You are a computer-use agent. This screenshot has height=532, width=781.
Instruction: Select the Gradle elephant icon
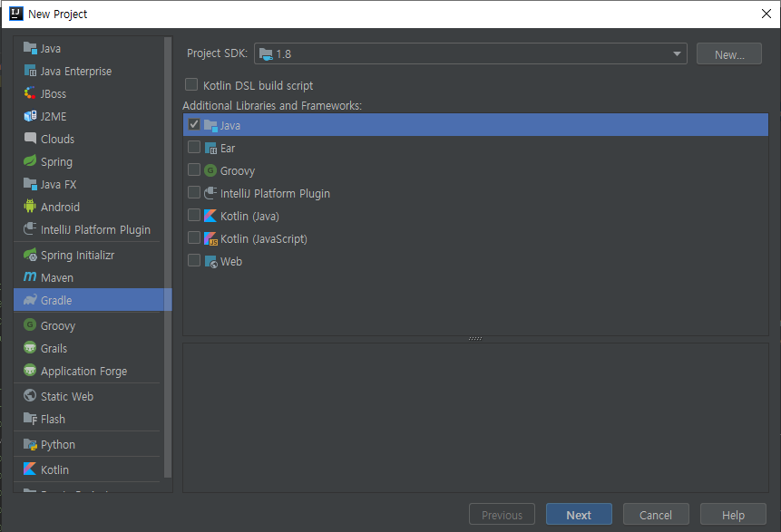tap(30, 300)
